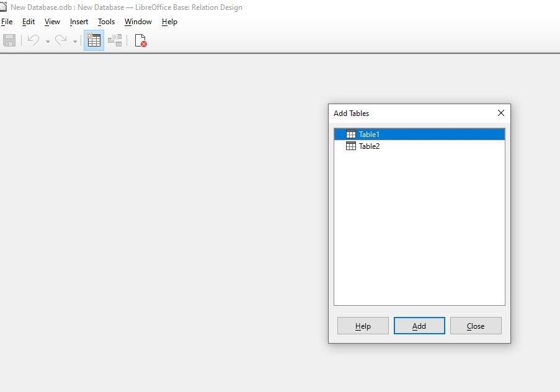Click the Save icon in the toolbar

(9, 41)
